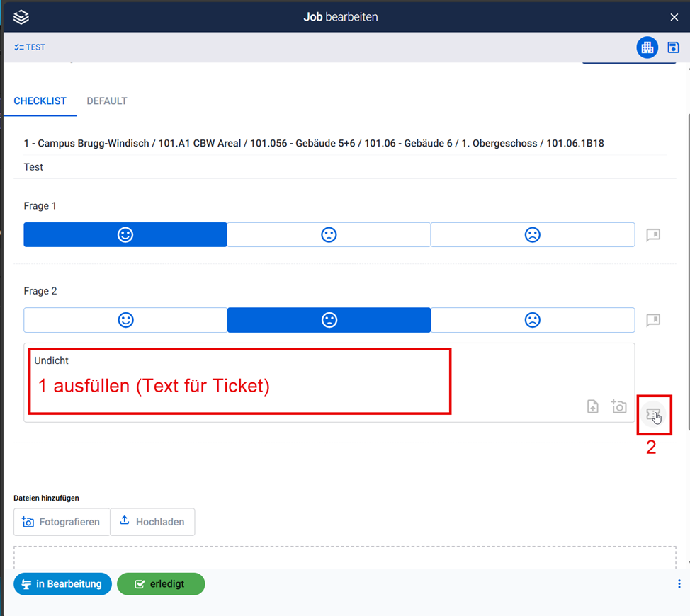The image size is (690, 616).
Task: Click the layers logo icon in header
Action: tap(21, 17)
